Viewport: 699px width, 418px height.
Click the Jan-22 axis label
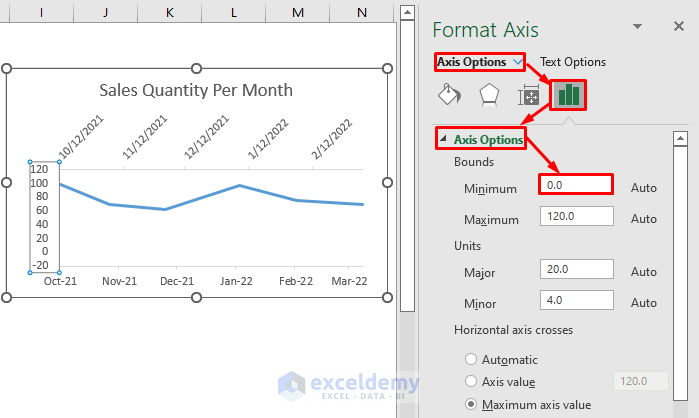click(x=236, y=281)
